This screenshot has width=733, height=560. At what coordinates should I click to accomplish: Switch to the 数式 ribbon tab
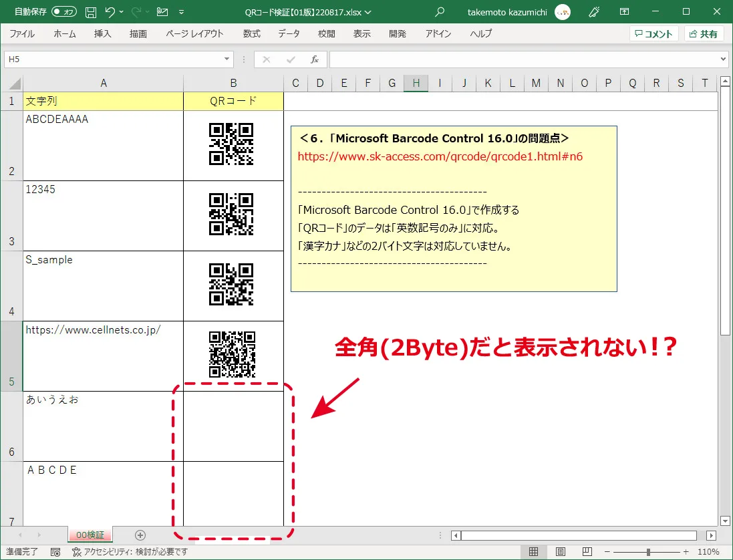(251, 33)
